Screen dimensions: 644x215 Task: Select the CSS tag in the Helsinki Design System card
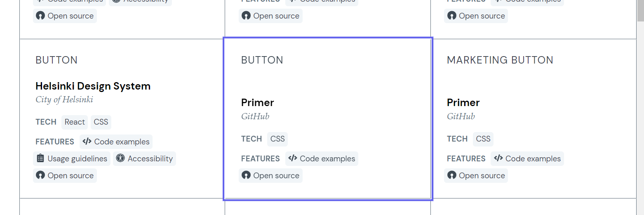pyautogui.click(x=101, y=122)
